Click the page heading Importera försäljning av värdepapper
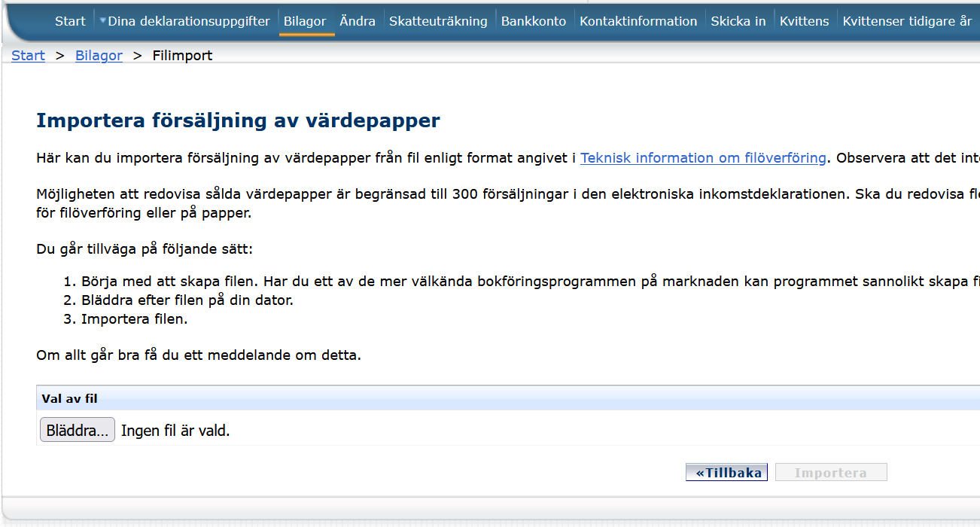 pyautogui.click(x=242, y=120)
